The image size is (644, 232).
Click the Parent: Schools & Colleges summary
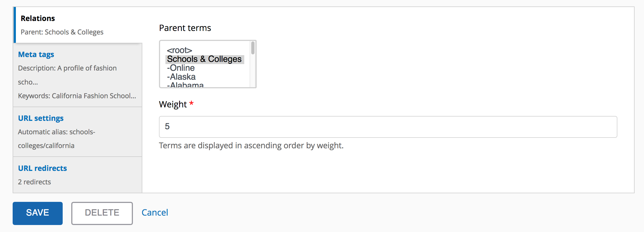point(62,32)
